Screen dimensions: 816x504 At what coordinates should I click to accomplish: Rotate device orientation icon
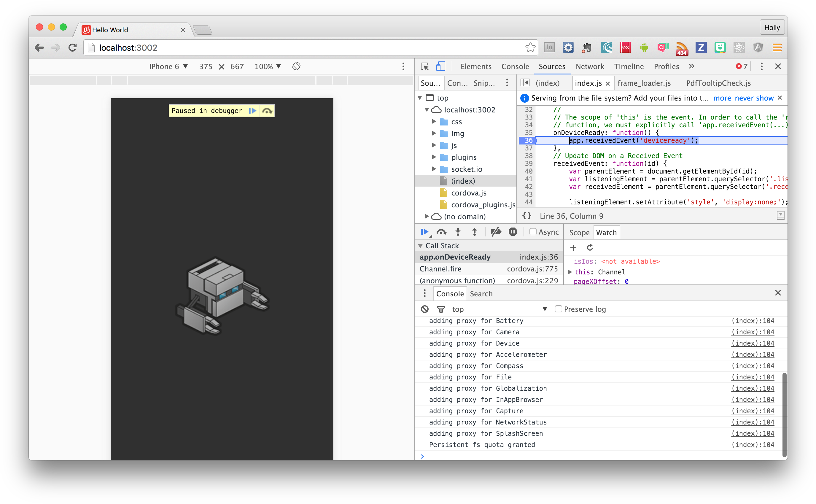pyautogui.click(x=296, y=66)
